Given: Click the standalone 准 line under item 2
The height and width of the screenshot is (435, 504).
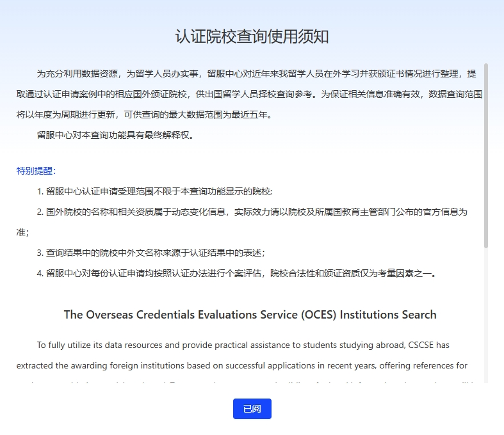Looking at the screenshot, I should pyautogui.click(x=22, y=232).
